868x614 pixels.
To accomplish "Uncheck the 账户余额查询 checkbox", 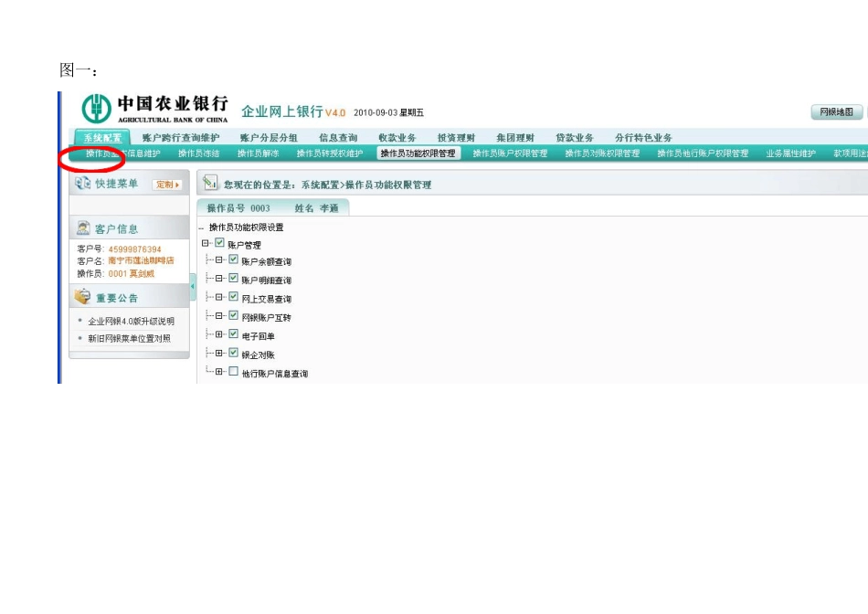I will [233, 260].
